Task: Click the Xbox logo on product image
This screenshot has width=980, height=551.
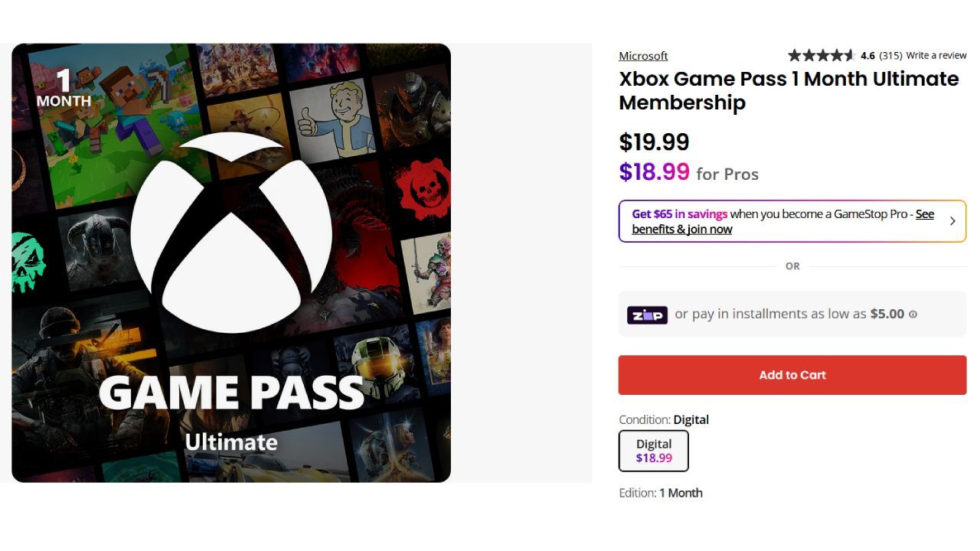Action: coord(231,233)
